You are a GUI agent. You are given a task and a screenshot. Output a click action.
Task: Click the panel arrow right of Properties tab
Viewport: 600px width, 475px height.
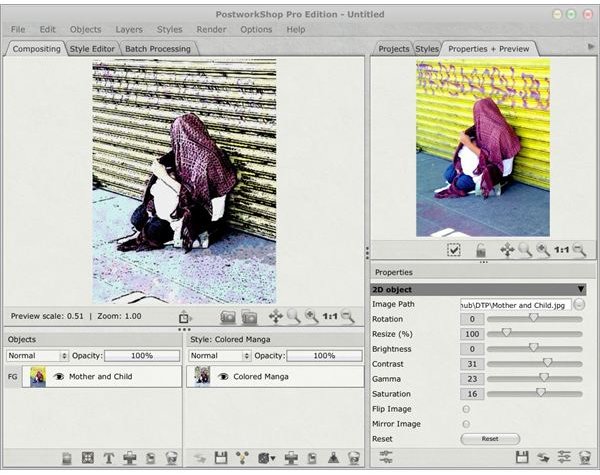591,47
